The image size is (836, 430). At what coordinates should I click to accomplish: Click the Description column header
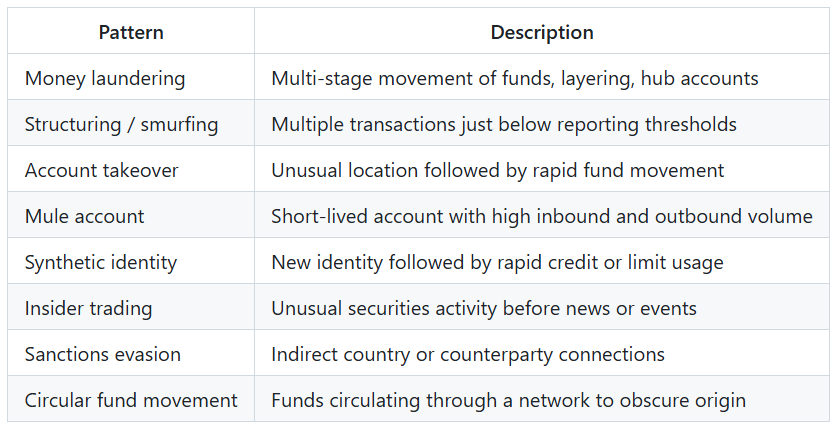pyautogui.click(x=542, y=32)
